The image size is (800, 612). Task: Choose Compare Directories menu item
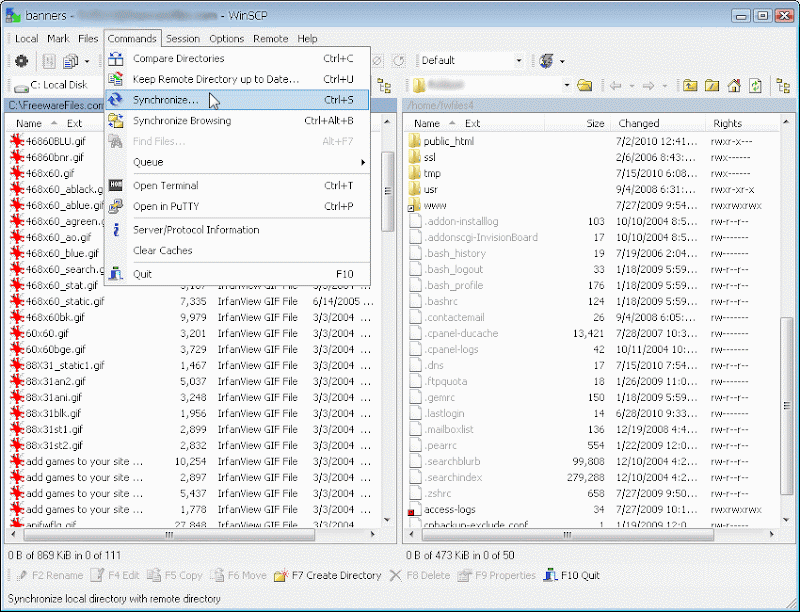[237, 59]
